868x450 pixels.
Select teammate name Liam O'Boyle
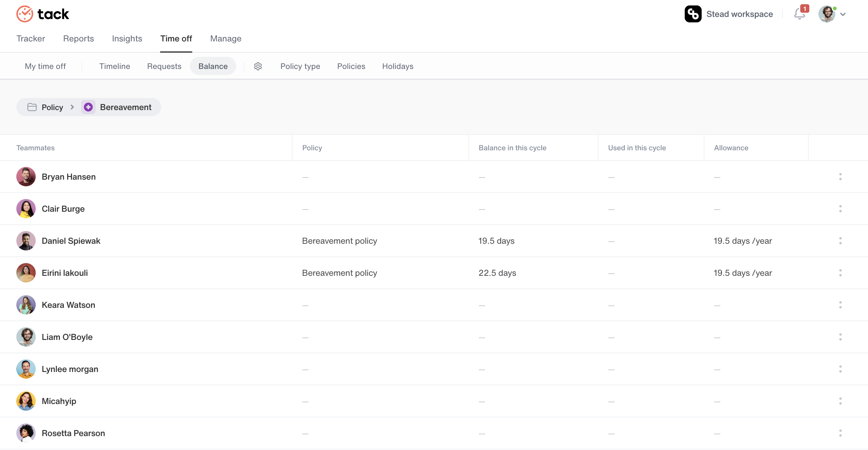(x=67, y=337)
